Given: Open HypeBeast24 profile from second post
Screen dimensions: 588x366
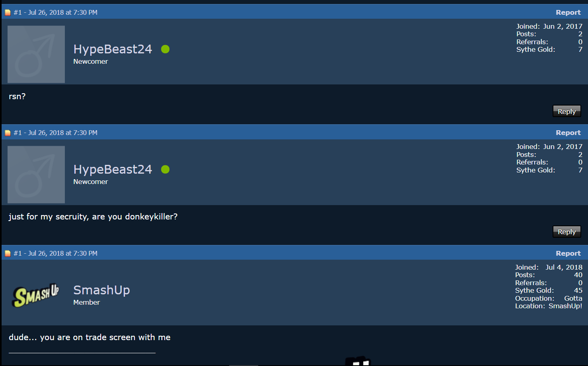Looking at the screenshot, I should (113, 169).
